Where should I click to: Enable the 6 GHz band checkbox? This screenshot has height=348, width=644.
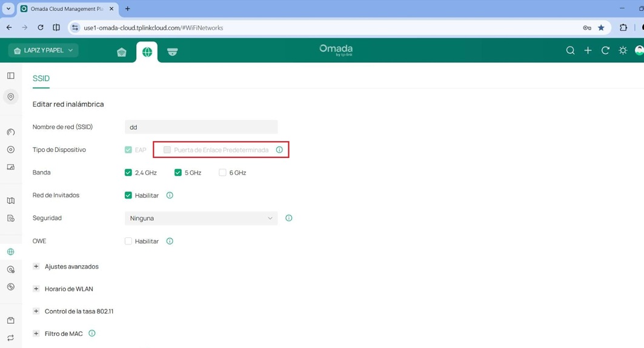tap(222, 172)
